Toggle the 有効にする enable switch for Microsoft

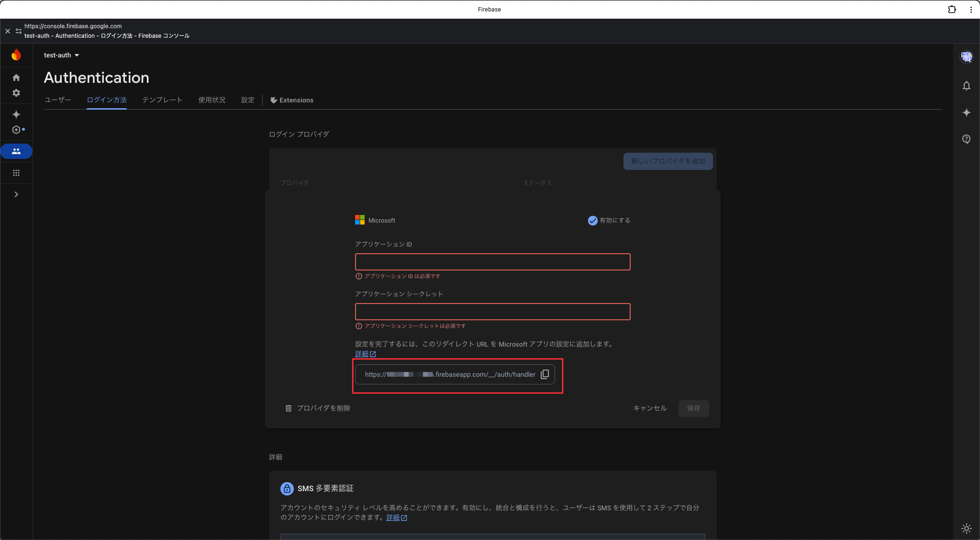tap(592, 220)
